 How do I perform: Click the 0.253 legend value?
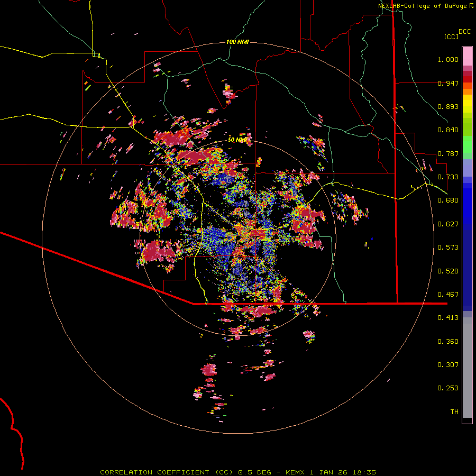tap(448, 388)
